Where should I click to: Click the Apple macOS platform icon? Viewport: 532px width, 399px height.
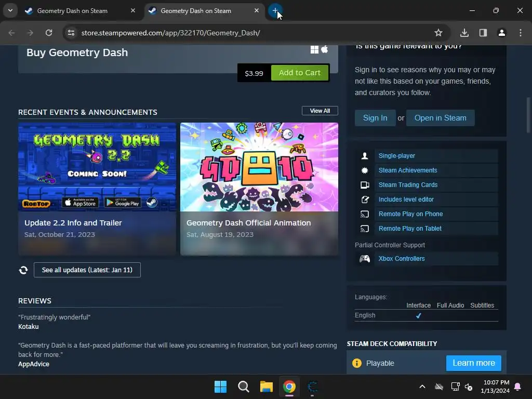[x=324, y=49]
